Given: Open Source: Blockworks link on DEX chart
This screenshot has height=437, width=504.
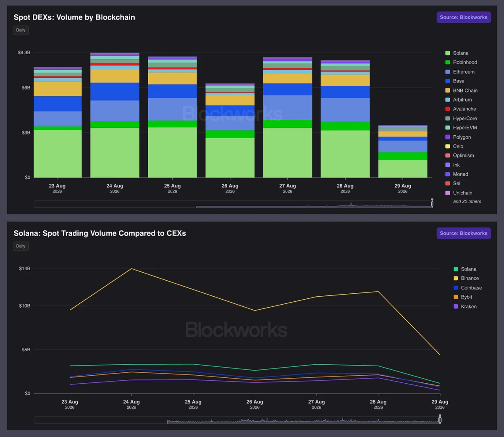Looking at the screenshot, I should pyautogui.click(x=464, y=17).
